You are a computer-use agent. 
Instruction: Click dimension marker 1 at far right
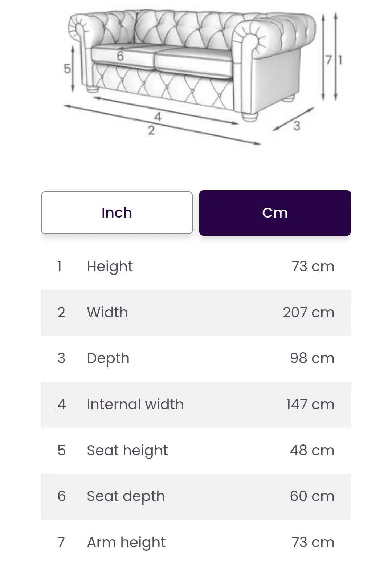coord(340,60)
